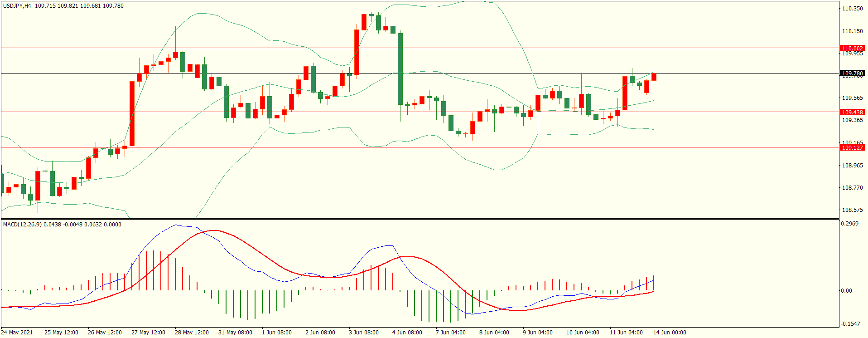
Task: Click the 25 May 12:00 time label
Action: click(61, 333)
